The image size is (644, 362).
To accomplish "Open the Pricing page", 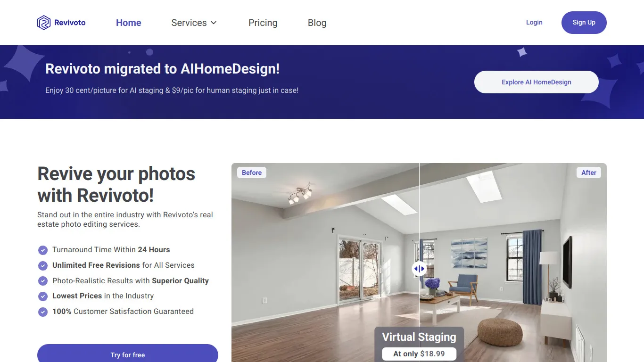I will [x=263, y=23].
